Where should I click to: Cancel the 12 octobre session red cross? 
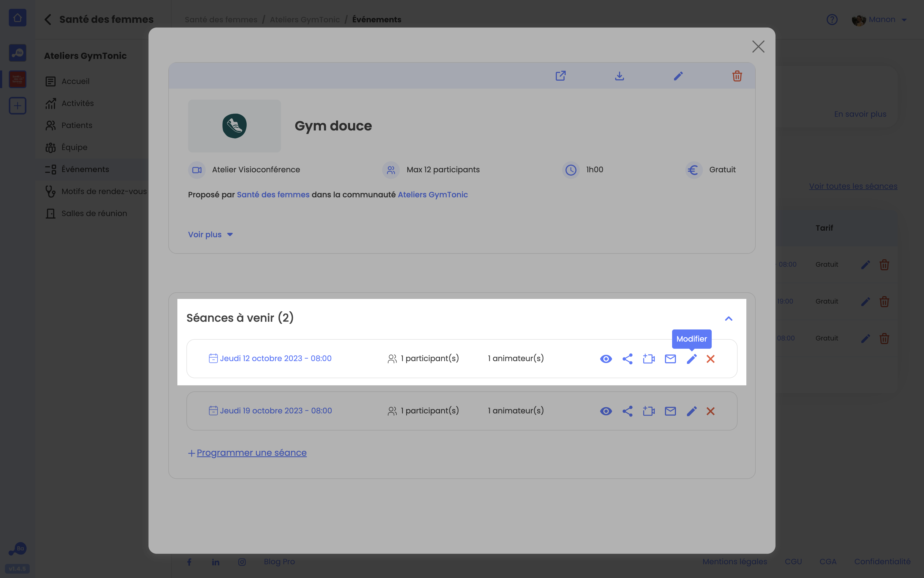click(710, 359)
